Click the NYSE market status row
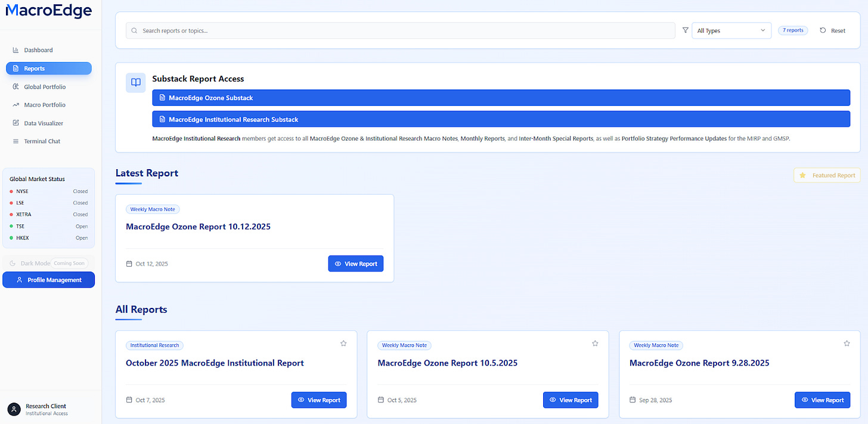The width and height of the screenshot is (868, 424). coord(48,191)
